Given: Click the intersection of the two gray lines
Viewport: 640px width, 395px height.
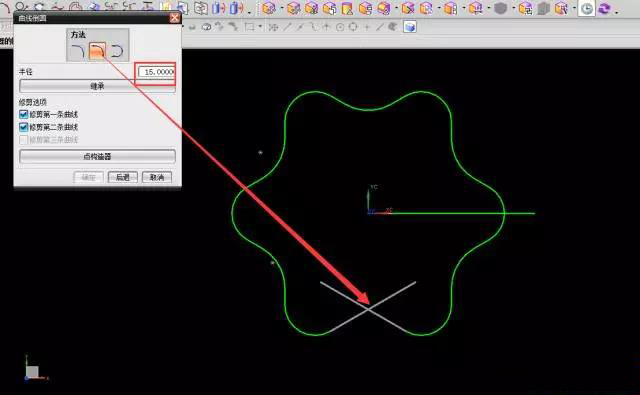Looking at the screenshot, I should (368, 310).
